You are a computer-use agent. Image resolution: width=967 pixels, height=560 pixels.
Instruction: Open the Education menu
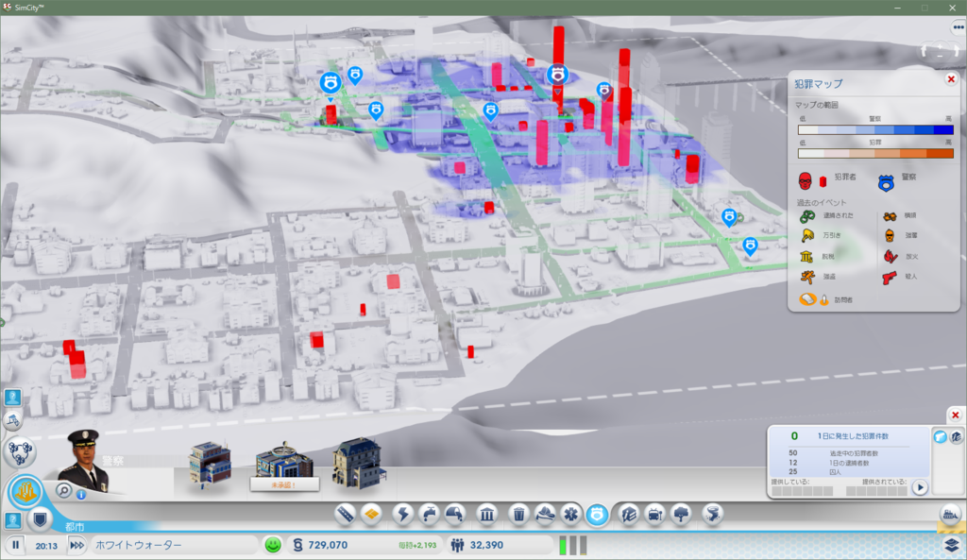point(628,514)
